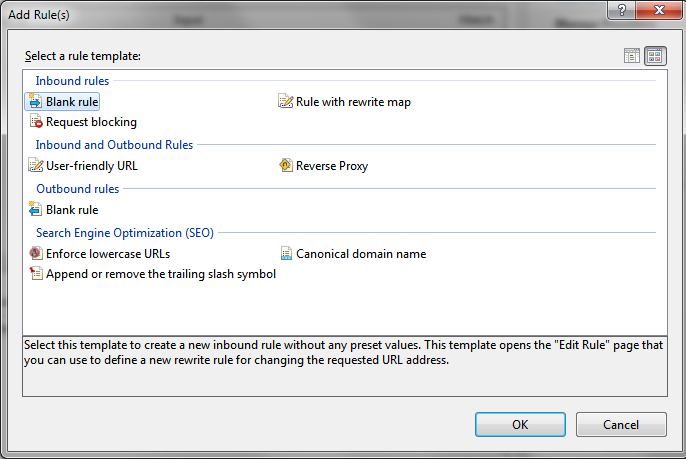Click the template description text box

point(345,366)
